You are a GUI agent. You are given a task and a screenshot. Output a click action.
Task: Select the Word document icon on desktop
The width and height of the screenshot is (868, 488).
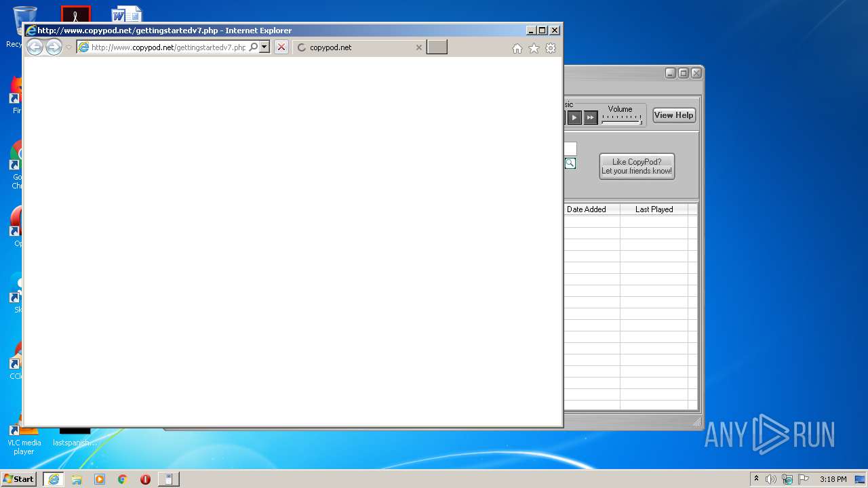127,14
